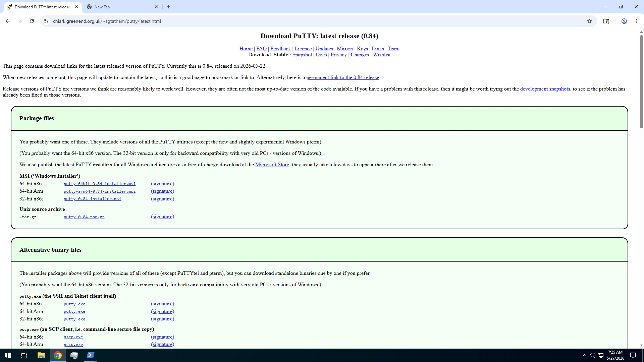Open signature for 32-bit x86 MSI installer
The image size is (644, 362).
click(x=162, y=199)
